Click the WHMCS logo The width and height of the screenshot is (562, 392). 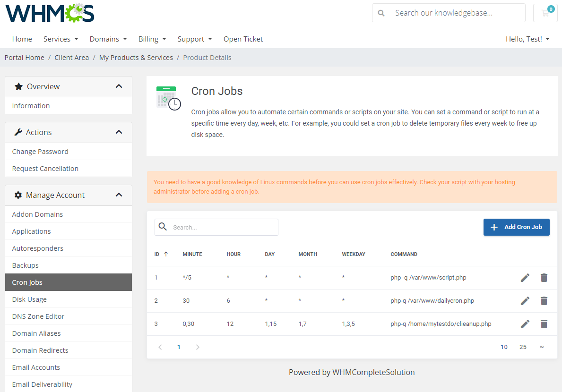point(49,13)
